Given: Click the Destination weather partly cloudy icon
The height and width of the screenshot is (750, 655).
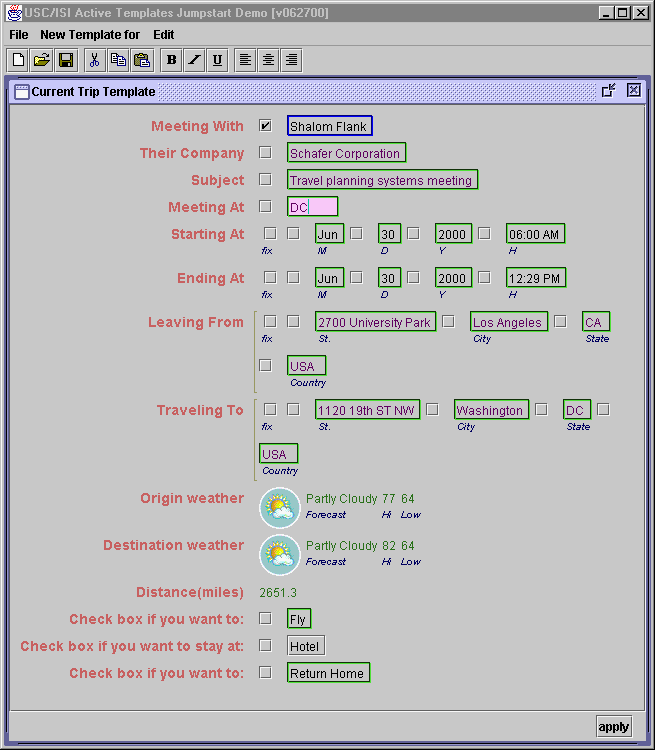Looking at the screenshot, I should click(280, 554).
